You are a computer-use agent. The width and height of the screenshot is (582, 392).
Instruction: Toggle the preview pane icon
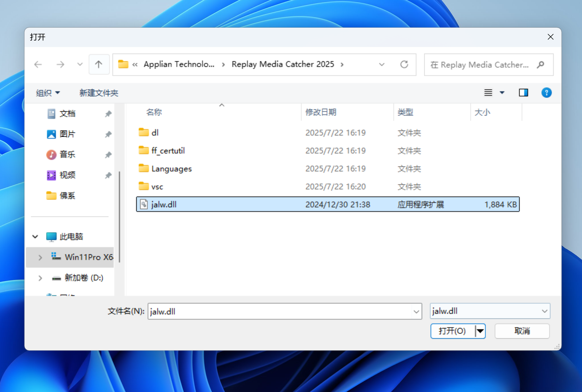[x=523, y=93]
